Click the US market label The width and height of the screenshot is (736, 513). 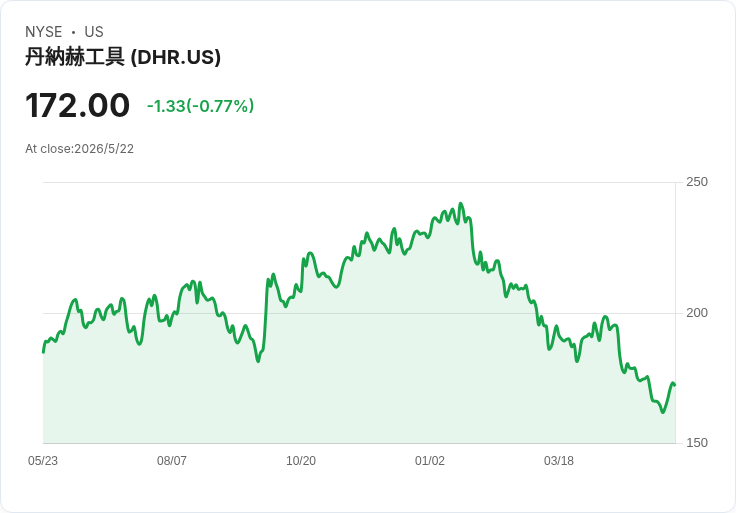pyautogui.click(x=94, y=32)
